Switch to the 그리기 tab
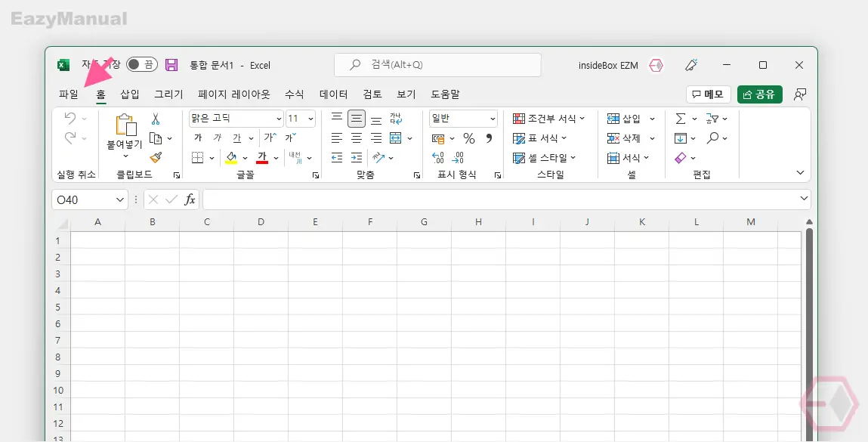Screen dimensions: 868x442 coord(168,94)
